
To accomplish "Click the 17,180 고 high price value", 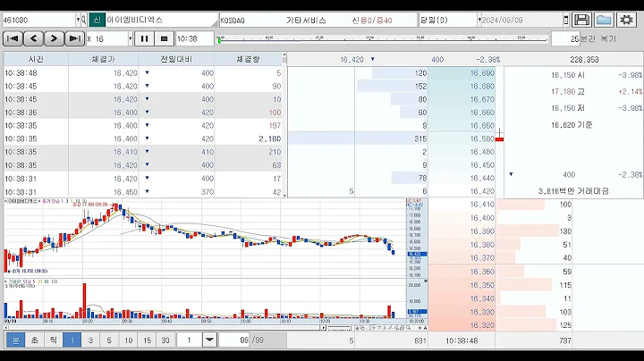I will (568, 91).
